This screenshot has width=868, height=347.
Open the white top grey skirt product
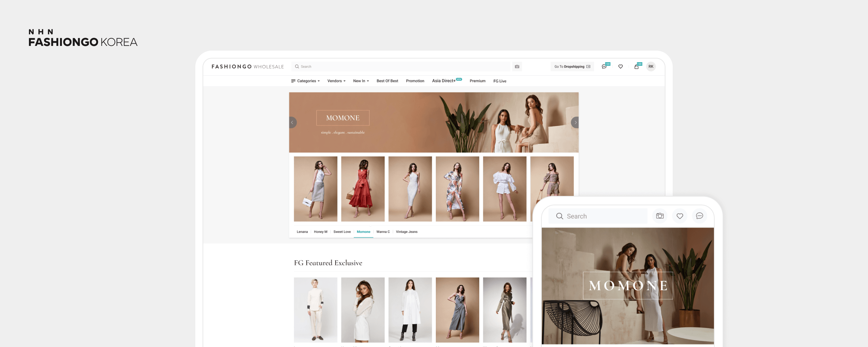(316, 189)
